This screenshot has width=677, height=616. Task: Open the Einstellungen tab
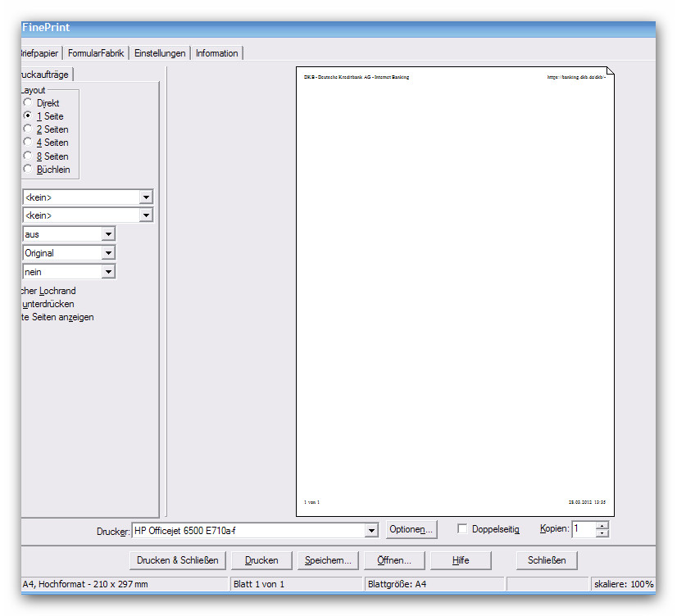pyautogui.click(x=160, y=53)
